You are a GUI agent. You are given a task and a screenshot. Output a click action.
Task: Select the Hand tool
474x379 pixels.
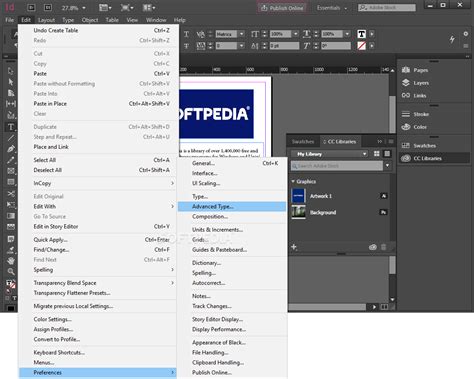11,261
